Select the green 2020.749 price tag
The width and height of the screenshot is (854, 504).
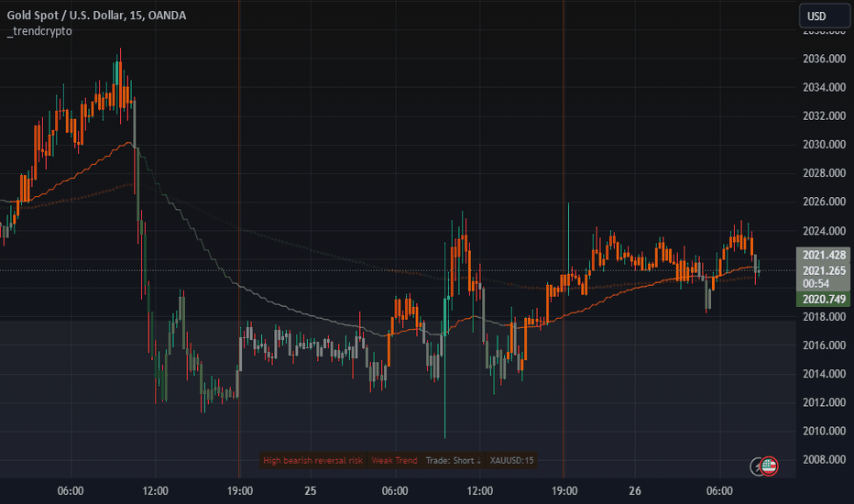(824, 299)
